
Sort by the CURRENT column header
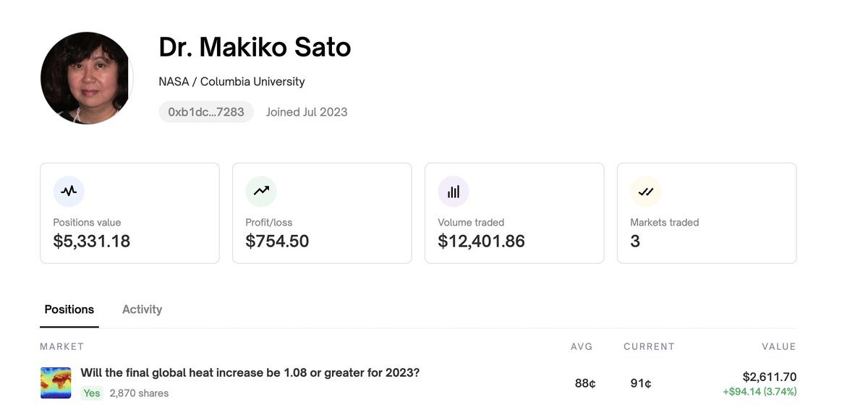(x=649, y=347)
